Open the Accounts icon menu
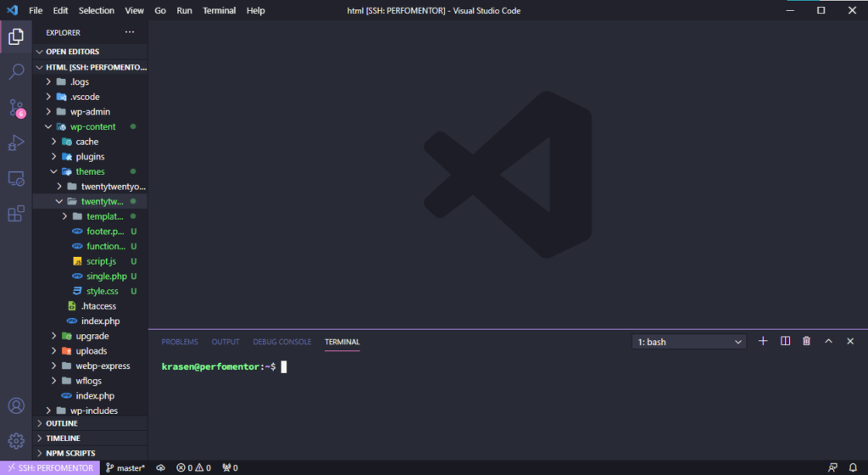Image resolution: width=868 pixels, height=475 pixels. pyautogui.click(x=16, y=406)
